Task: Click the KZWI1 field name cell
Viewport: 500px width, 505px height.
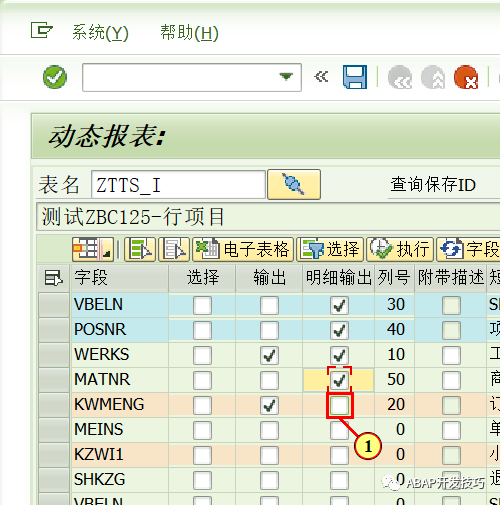Action: tap(119, 455)
